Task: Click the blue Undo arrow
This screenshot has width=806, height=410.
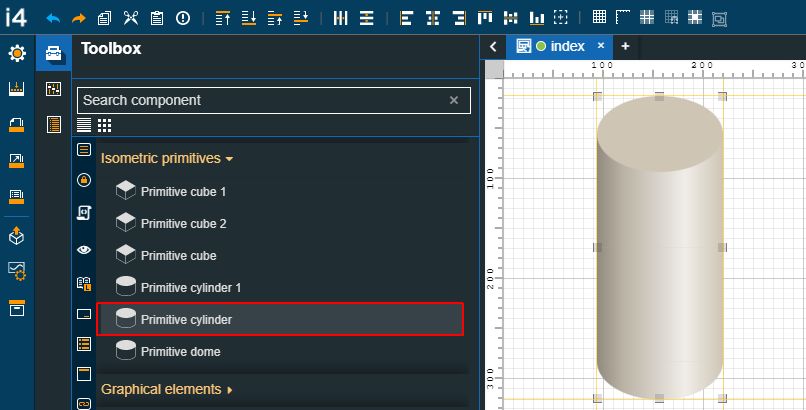Action: point(53,18)
